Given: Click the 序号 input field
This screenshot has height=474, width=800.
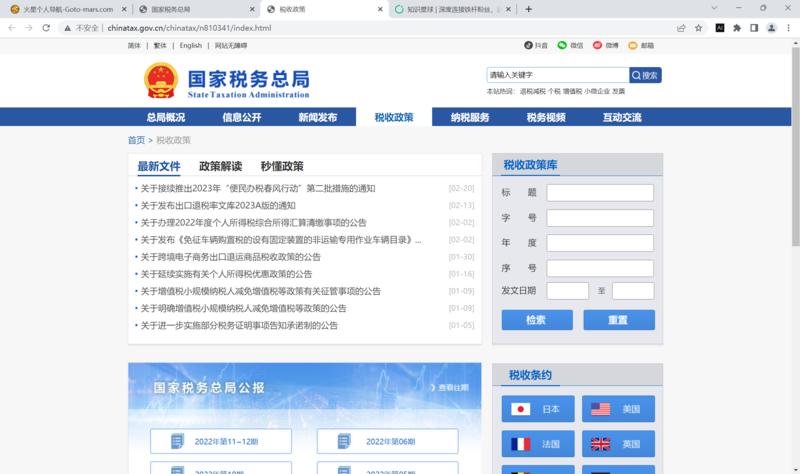Looking at the screenshot, I should 600,268.
